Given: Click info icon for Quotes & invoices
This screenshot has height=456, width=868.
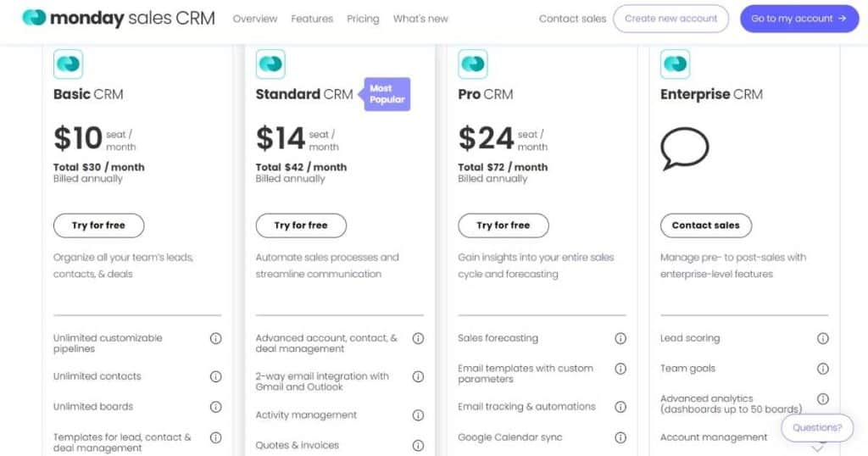Looking at the screenshot, I should click(x=419, y=446).
